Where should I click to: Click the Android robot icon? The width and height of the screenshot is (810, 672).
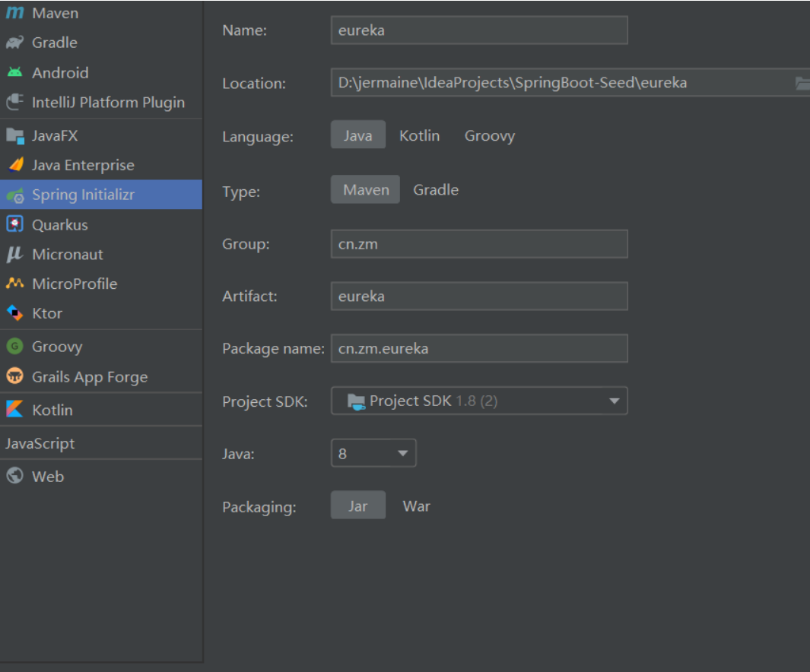click(15, 72)
